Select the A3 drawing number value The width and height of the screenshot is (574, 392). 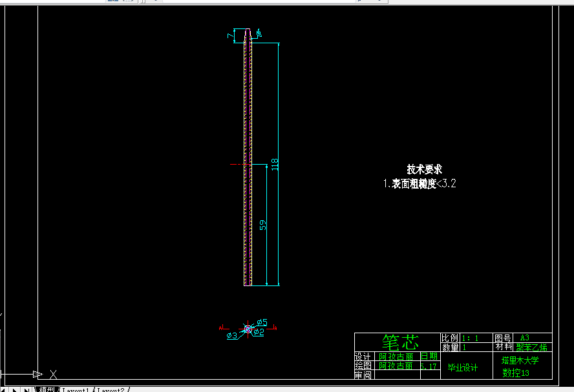pos(525,338)
